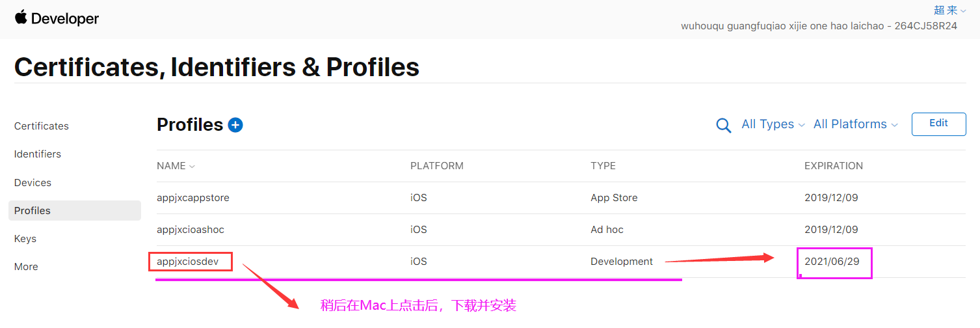
Task: Click the 2021/06/29 expiration date
Action: point(832,262)
